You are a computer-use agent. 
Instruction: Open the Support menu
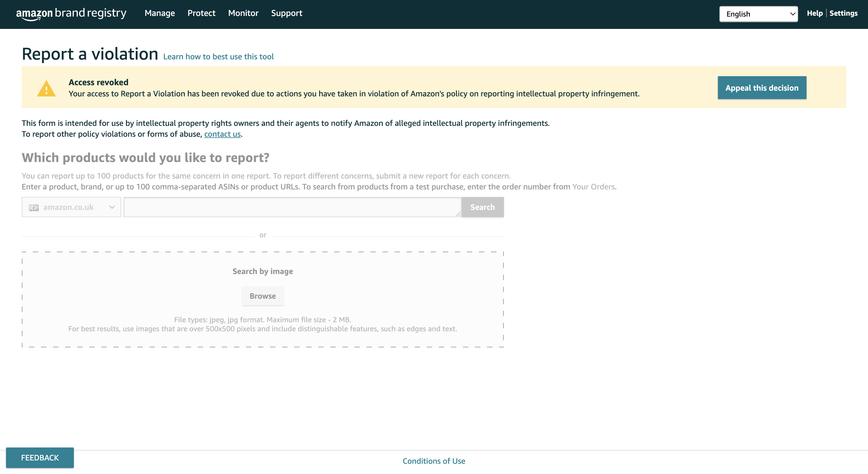pos(287,13)
